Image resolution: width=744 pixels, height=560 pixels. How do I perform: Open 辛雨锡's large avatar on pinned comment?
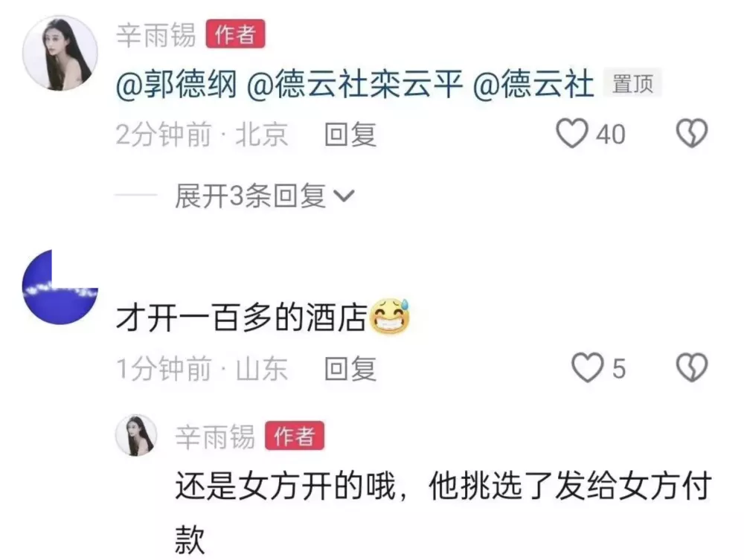click(x=60, y=53)
